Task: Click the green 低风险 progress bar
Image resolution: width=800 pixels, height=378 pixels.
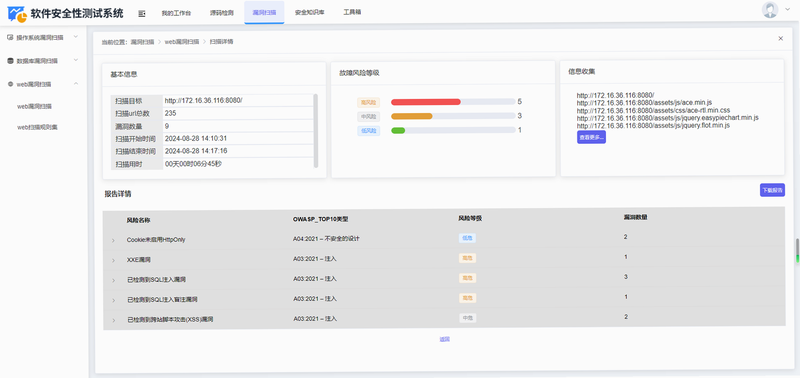Action: (x=398, y=131)
